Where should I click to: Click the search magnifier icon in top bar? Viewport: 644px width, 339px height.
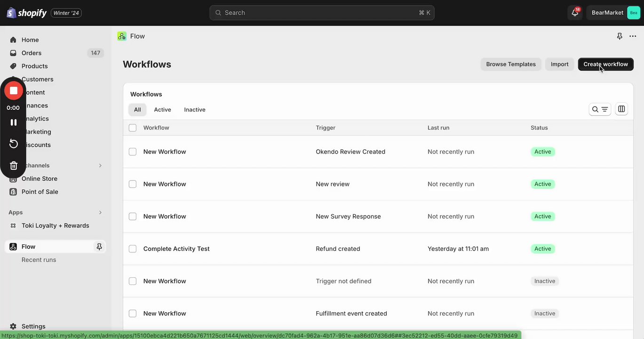pos(218,13)
